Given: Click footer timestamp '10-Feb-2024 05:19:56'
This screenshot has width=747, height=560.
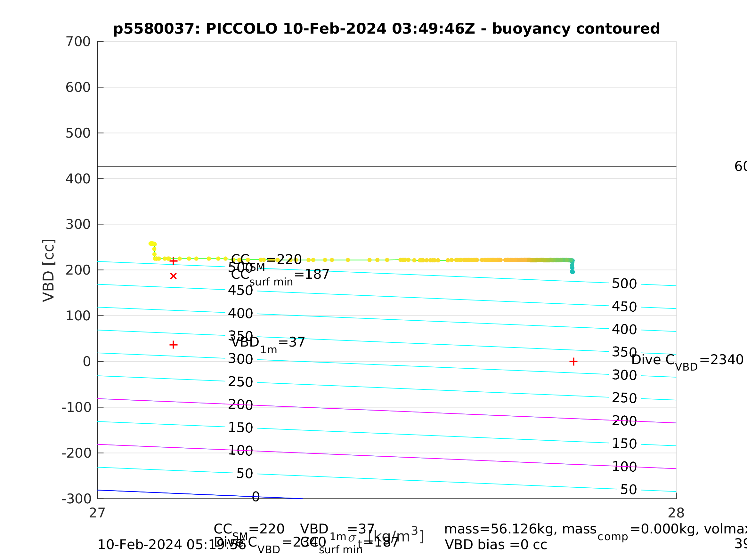Looking at the screenshot, I should click(x=172, y=545).
